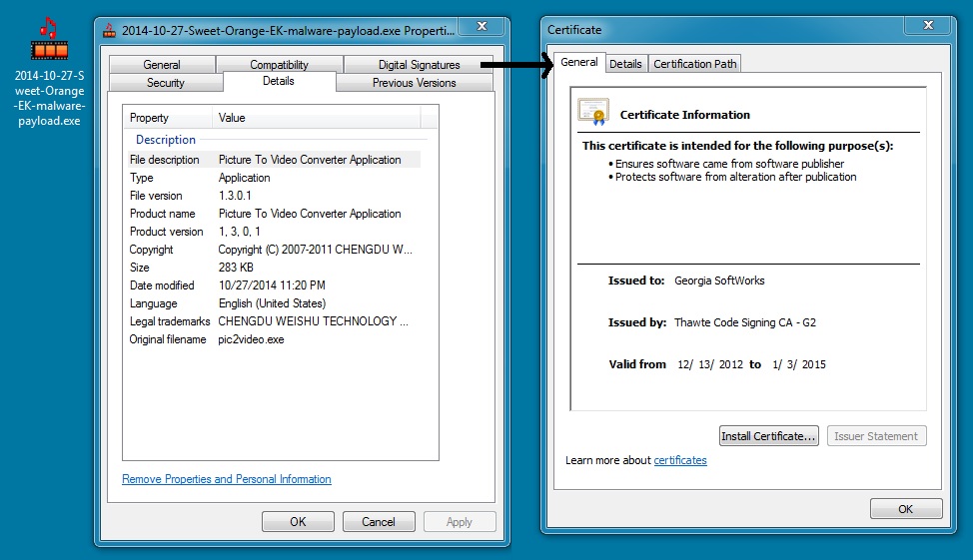This screenshot has height=560, width=973.
Task: Select the malware-payload.exe desktop icon
Action: click(49, 72)
